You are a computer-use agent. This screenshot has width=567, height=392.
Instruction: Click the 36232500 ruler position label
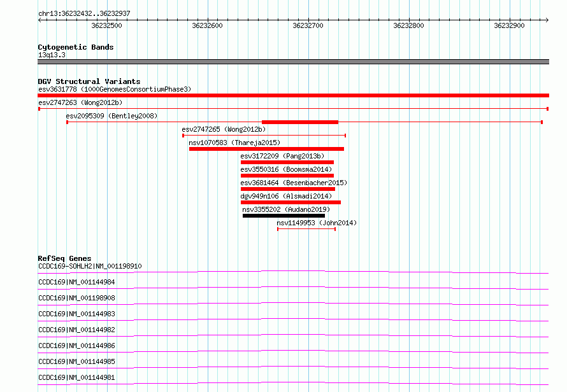pos(106,25)
